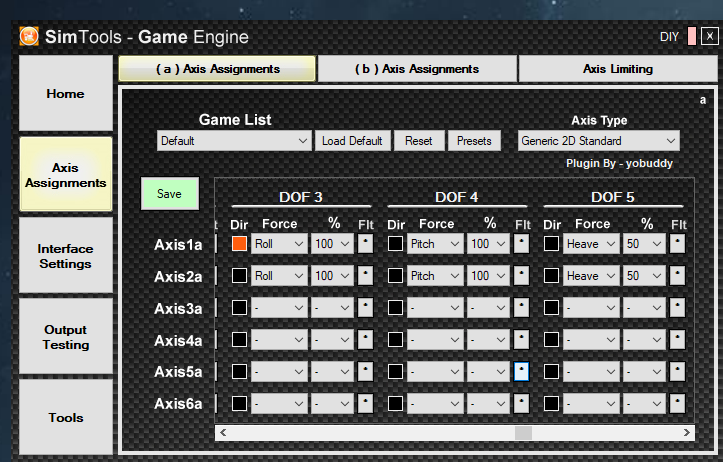Click the Load Default button
723x462 pixels.
(352, 141)
